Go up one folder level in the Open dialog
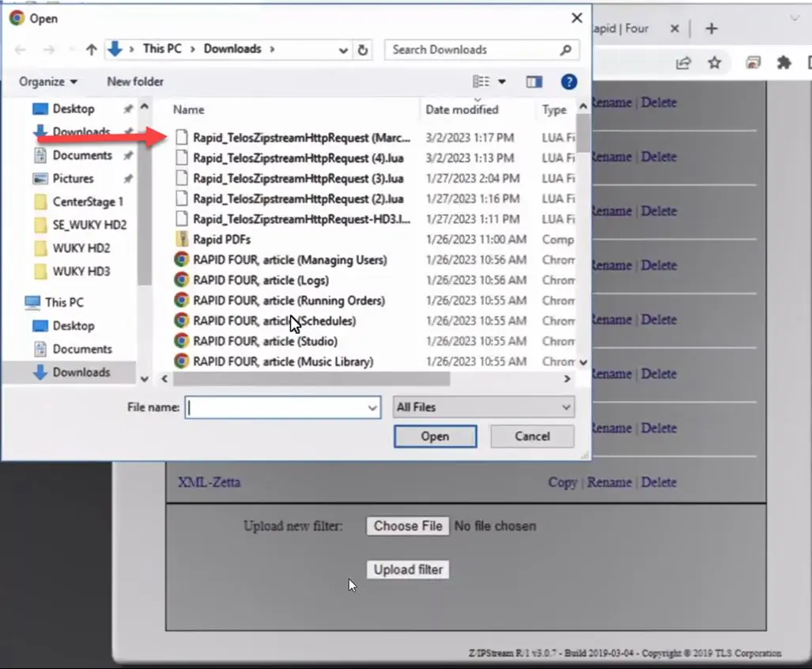The image size is (812, 669). 91,50
